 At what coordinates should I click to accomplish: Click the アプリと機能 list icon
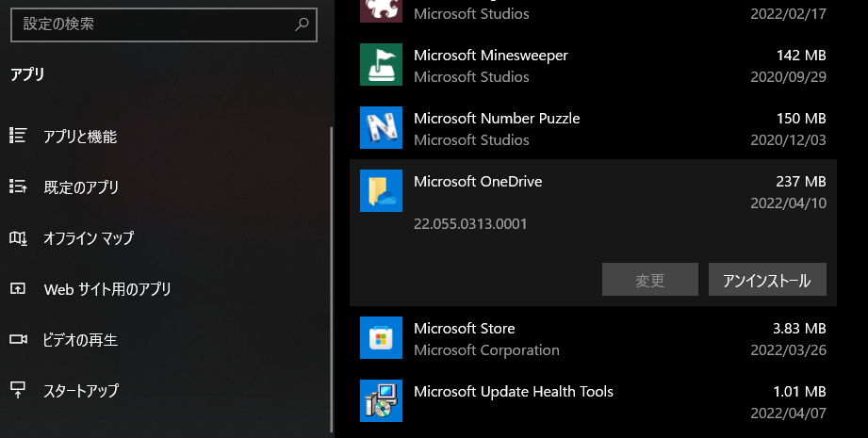[x=18, y=136]
